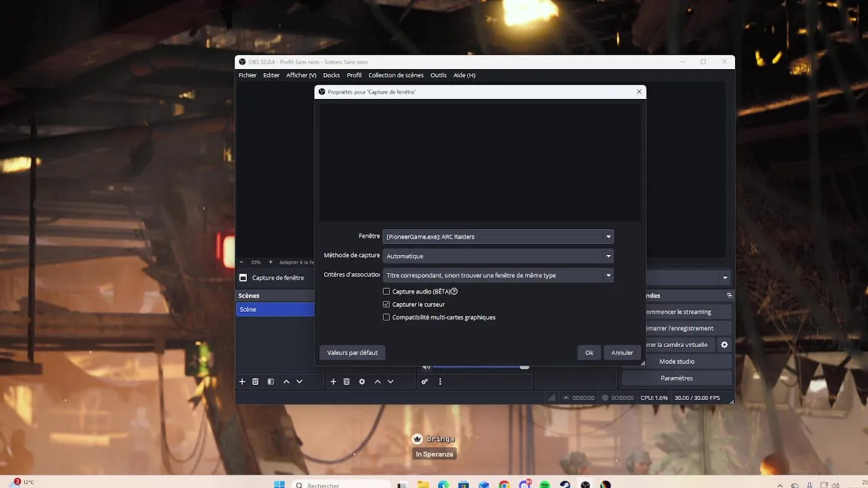Screen dimensions: 868x488
Task: Select the Scène item in Scènes list
Action: 275,309
